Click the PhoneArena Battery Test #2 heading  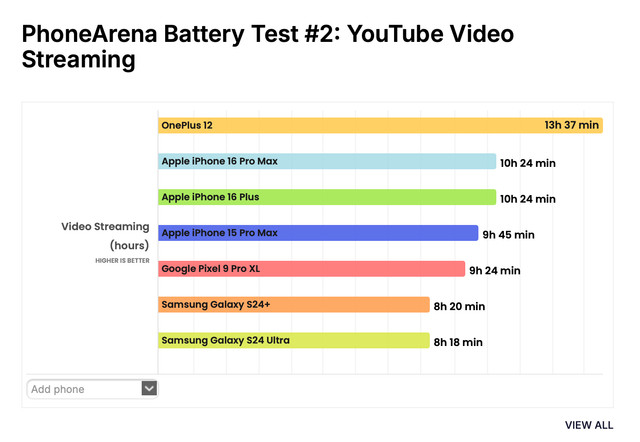(268, 46)
